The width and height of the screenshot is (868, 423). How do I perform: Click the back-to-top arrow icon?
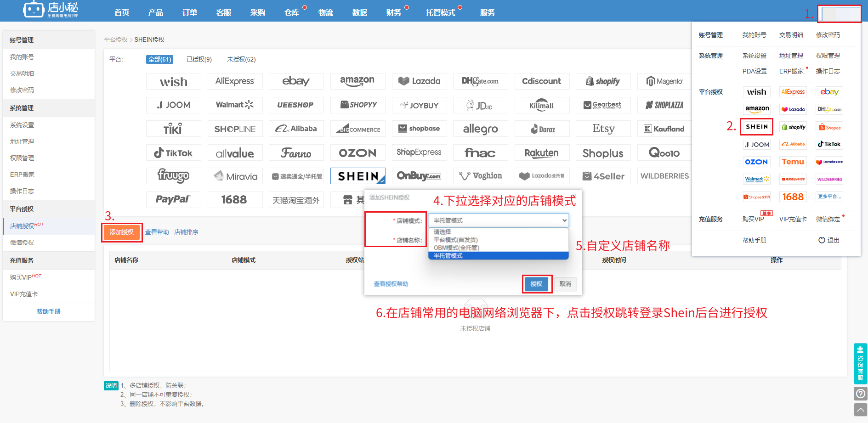pos(860,409)
